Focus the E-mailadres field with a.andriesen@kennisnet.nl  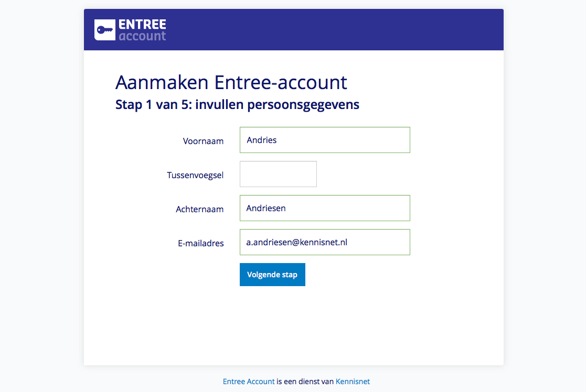[x=325, y=242]
